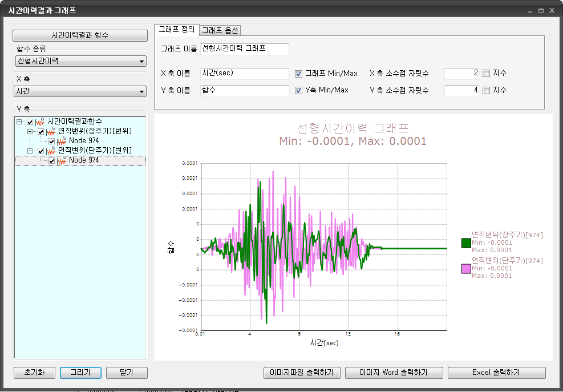
Task: Click the icon of Node 974 under 연직변위(장주기)
Action: (62, 142)
